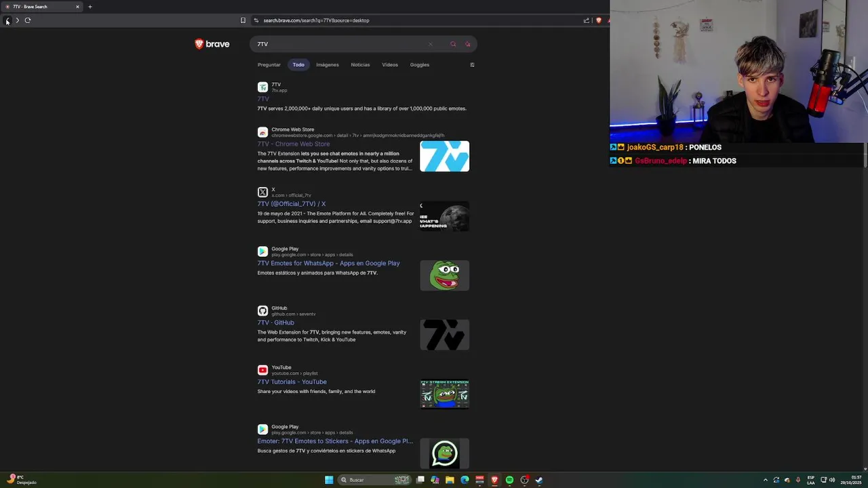Click the X site favicon icon
Image resolution: width=868 pixels, height=488 pixels.
[262, 192]
